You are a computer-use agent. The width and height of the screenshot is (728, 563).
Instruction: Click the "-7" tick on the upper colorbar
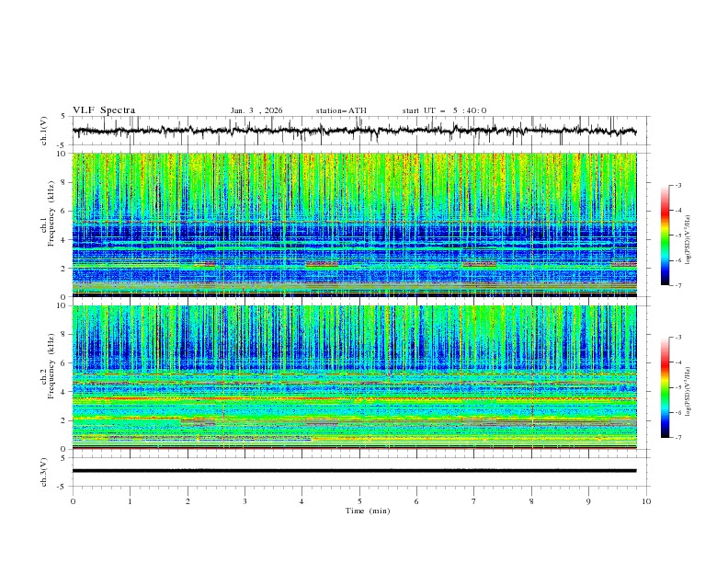click(677, 285)
